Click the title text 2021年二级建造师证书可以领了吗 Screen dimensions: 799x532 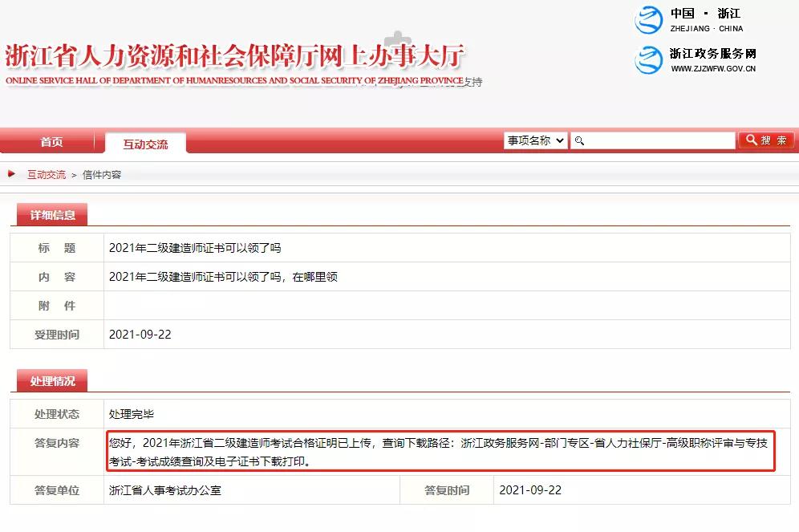(x=195, y=248)
